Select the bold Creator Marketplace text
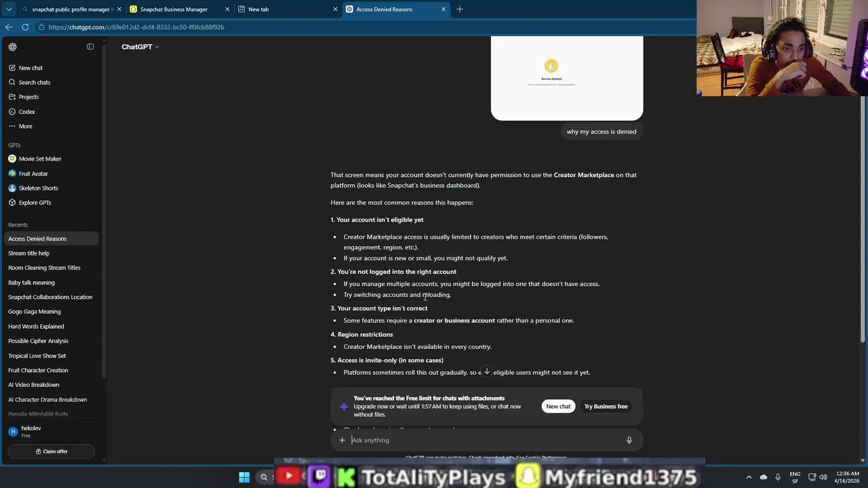Viewport: 868px width, 488px height. [584, 175]
